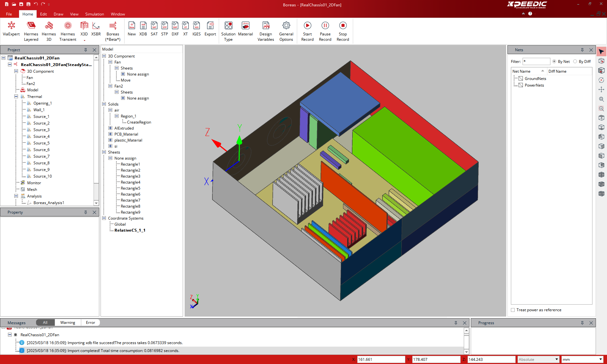Image resolution: width=607 pixels, height=364 pixels.
Task: Sort by Net Name column header
Action: 528,71
